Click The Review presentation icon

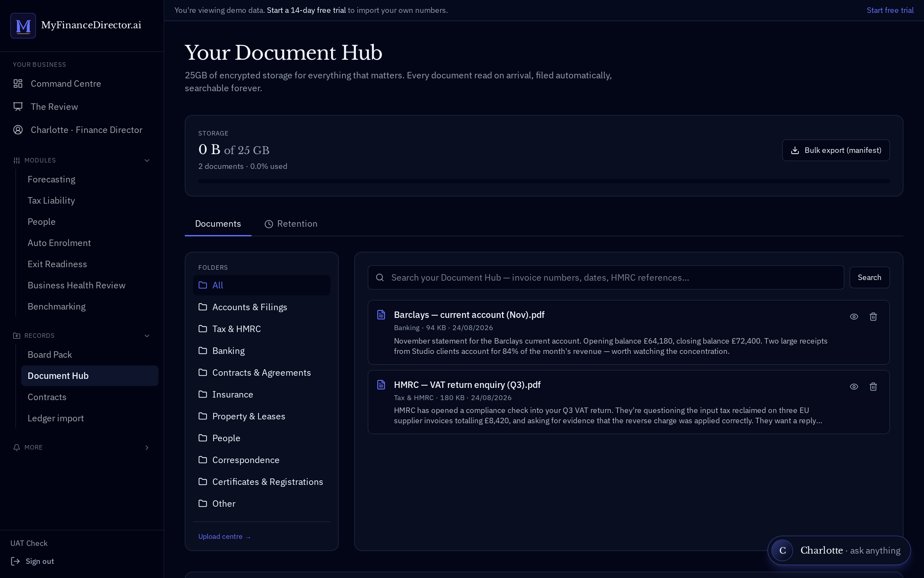pos(18,107)
